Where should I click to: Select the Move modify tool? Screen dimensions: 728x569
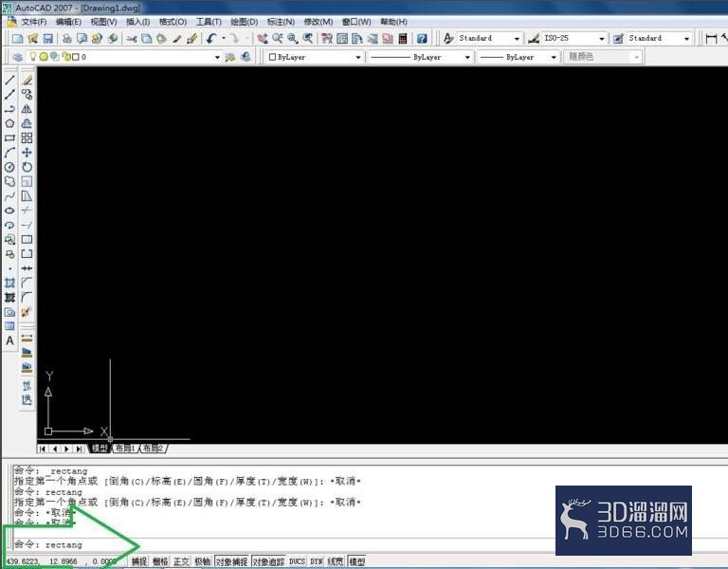pyautogui.click(x=27, y=153)
